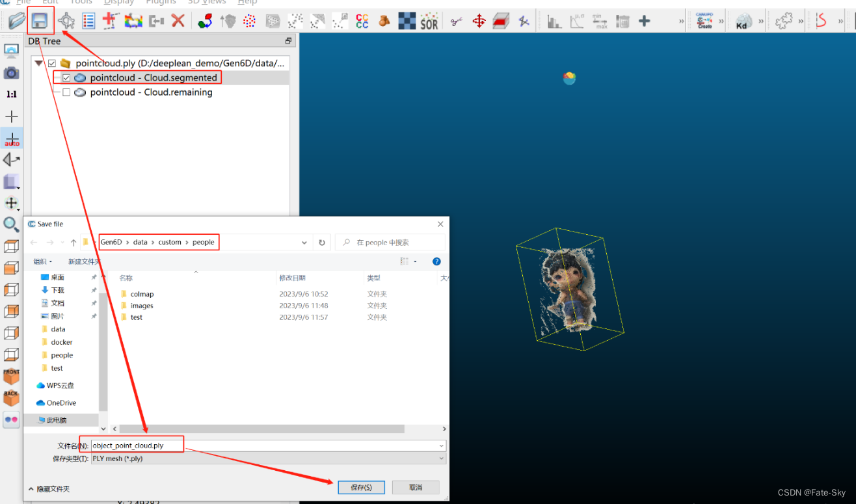856x504 pixels.
Task: Click the dark plus Add icon
Action: coord(645,21)
